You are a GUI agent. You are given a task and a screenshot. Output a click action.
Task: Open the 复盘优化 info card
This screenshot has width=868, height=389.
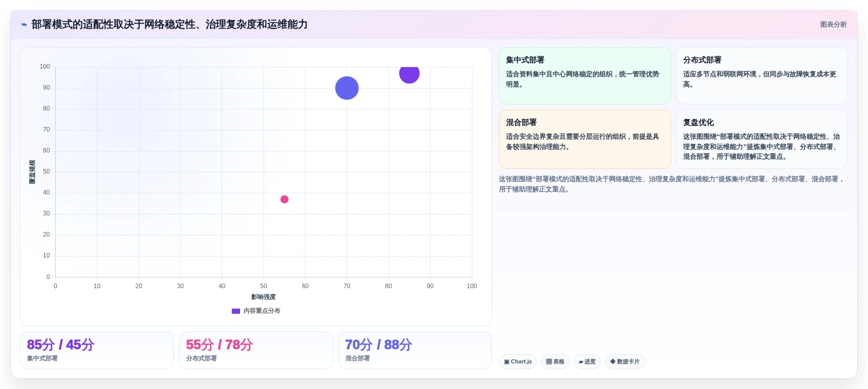pyautogui.click(x=762, y=139)
